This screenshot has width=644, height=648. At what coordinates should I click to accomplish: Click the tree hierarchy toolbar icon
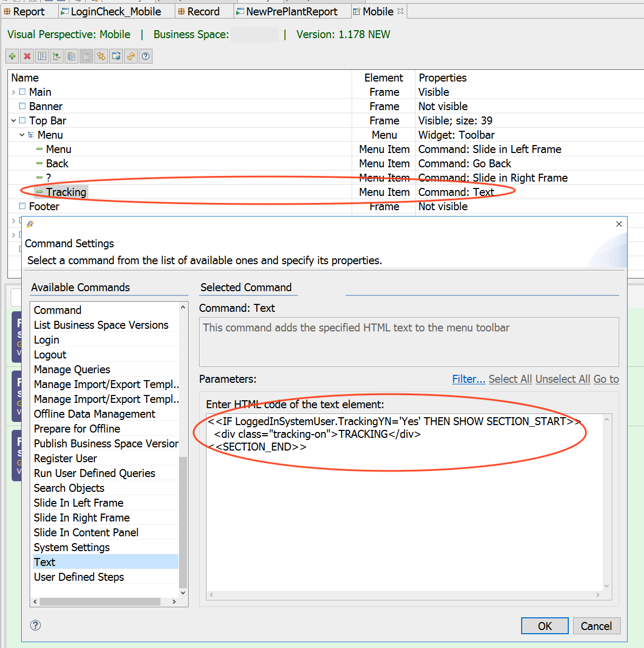[x=57, y=56]
